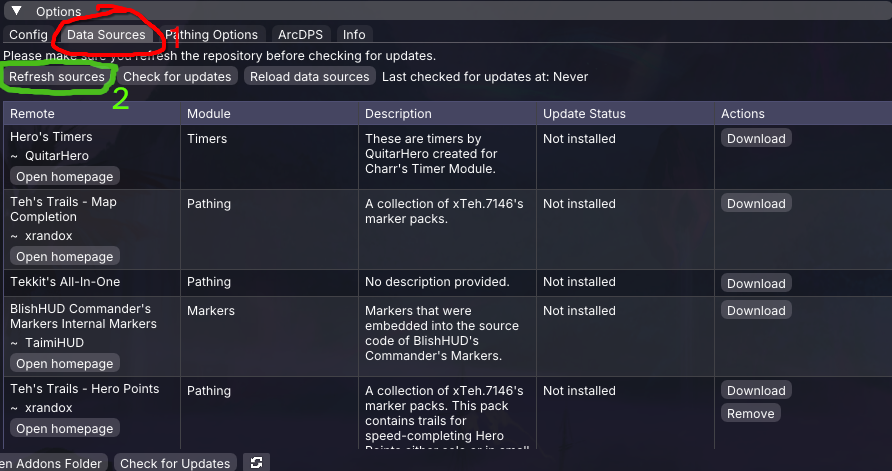Viewport: 892px width, 471px height.
Task: Click Not installed status for Tekkit's All-In-One
Action: pyautogui.click(x=579, y=282)
